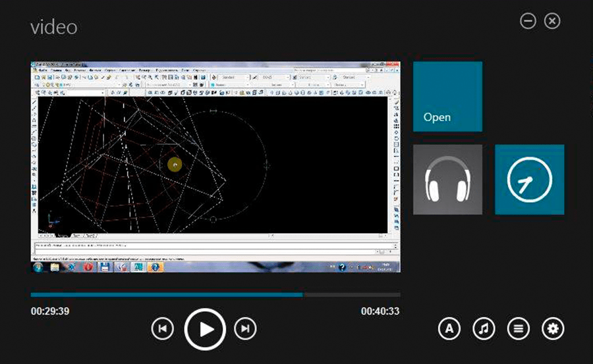Click the total duration 00:40:33

coord(380,311)
